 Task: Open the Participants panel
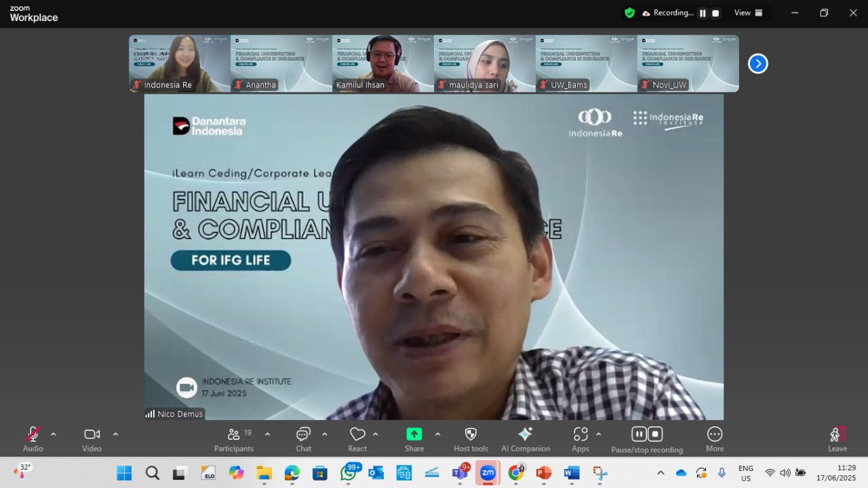234,440
